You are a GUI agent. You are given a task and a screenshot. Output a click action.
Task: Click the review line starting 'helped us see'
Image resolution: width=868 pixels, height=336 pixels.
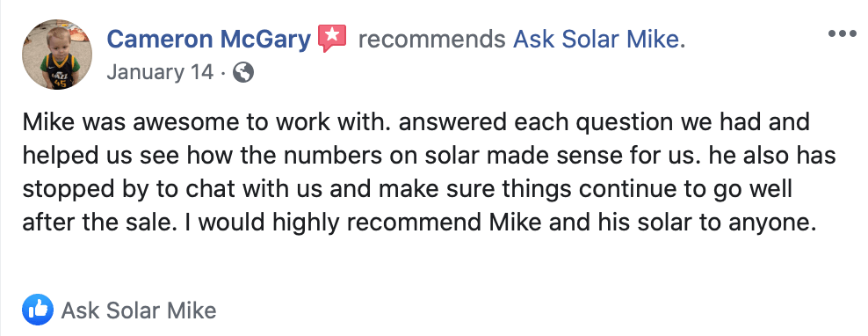[429, 156]
